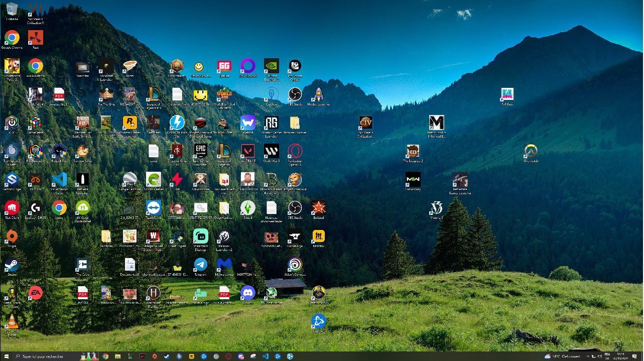The height and width of the screenshot is (361, 644).
Task: Open the FRA keyboard language selector
Action: click(607, 356)
